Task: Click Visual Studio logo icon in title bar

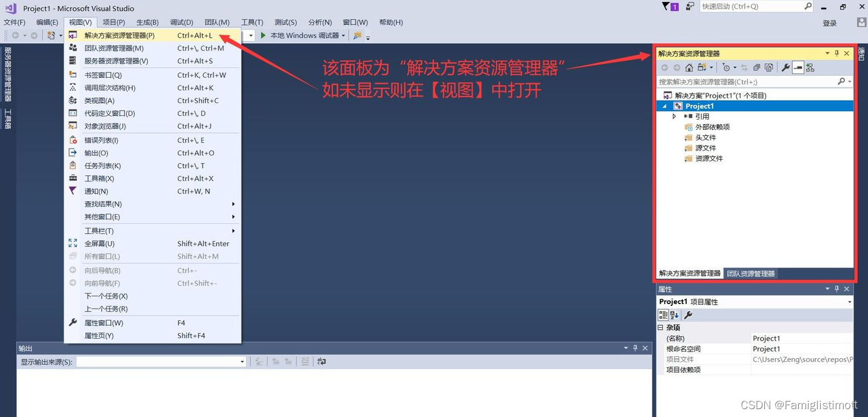Action: (x=10, y=8)
